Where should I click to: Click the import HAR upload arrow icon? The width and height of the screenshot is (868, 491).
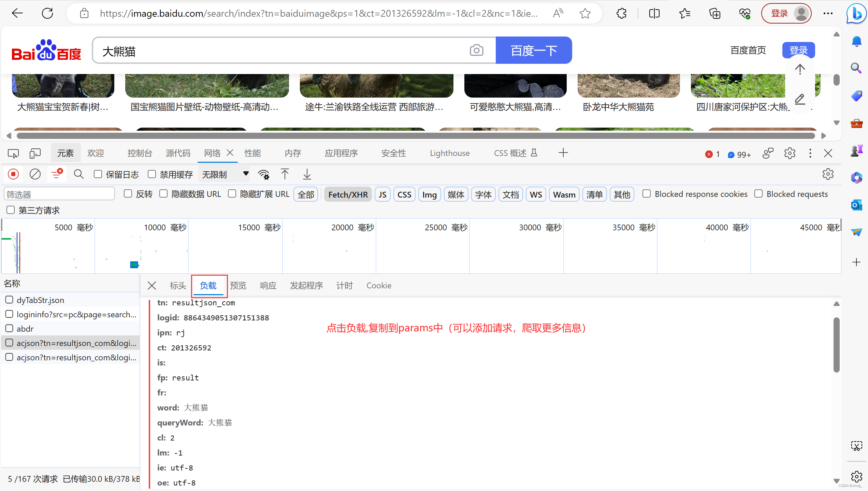tap(285, 174)
